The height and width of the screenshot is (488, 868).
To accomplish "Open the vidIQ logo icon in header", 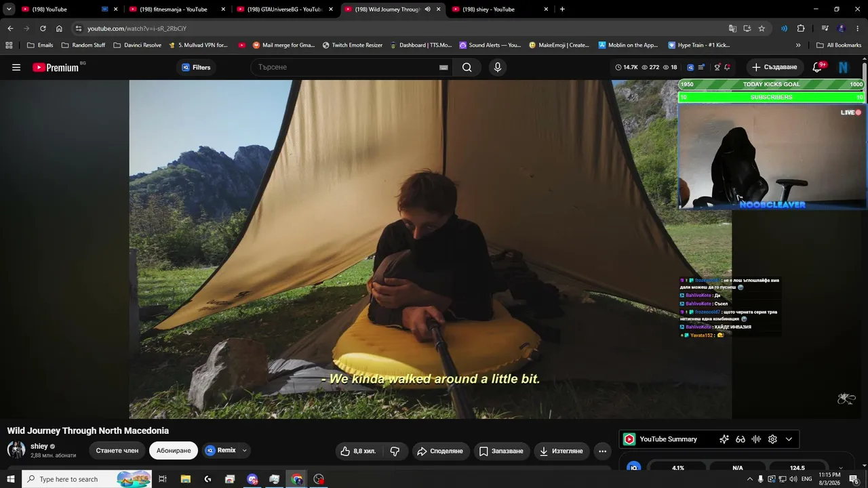I will point(690,67).
